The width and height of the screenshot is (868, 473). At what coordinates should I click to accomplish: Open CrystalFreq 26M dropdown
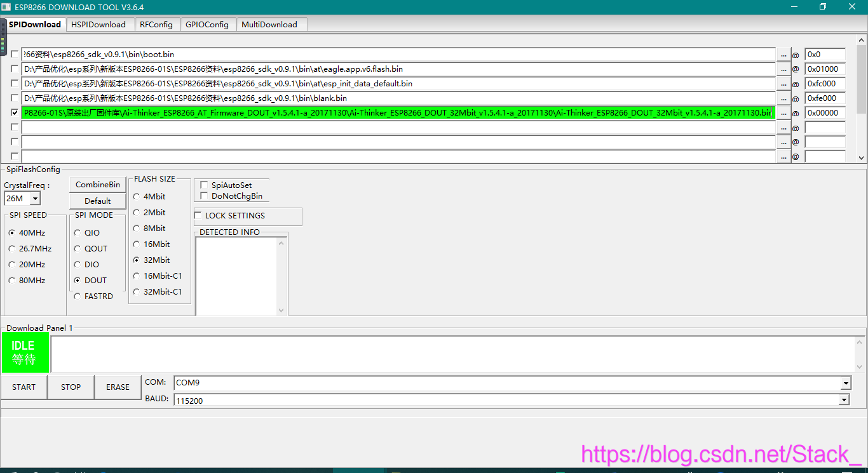coord(35,199)
